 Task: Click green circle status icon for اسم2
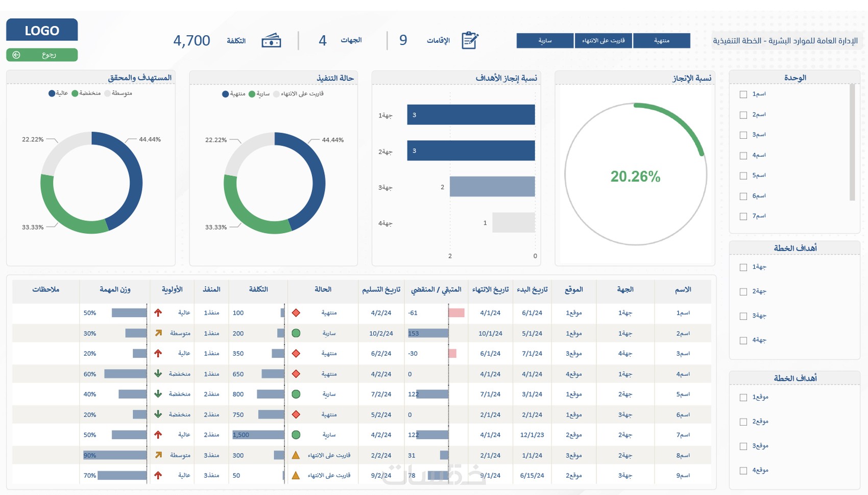[x=296, y=333]
